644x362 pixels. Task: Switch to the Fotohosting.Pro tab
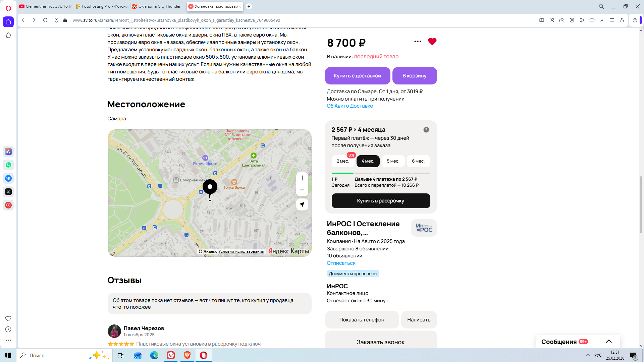coord(102,6)
